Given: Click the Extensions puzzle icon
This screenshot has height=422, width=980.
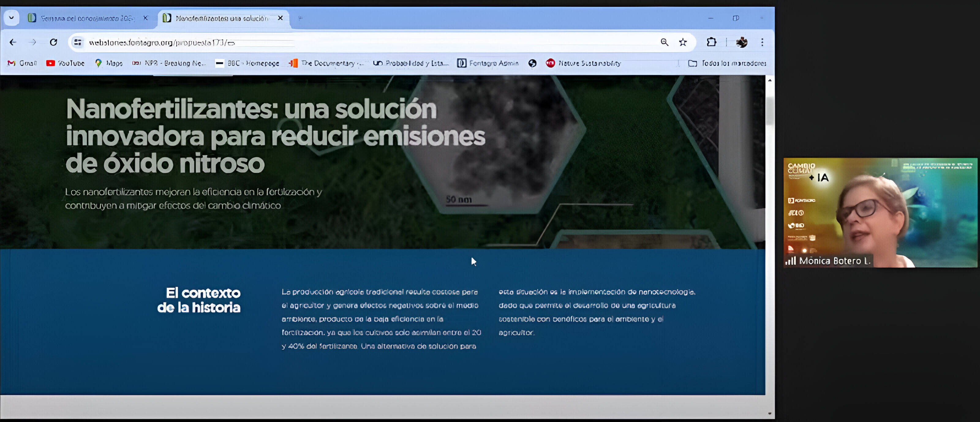Looking at the screenshot, I should [711, 42].
